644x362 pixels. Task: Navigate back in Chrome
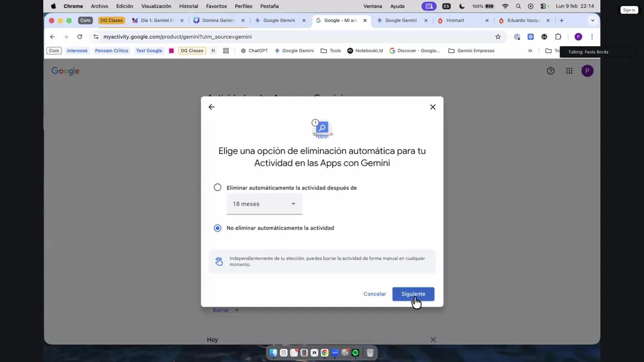[x=52, y=37]
